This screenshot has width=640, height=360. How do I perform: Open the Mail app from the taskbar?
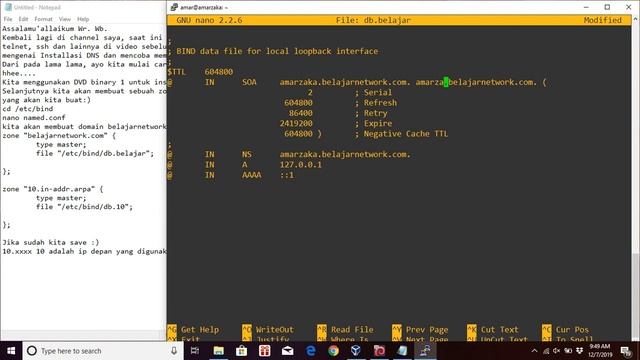click(x=287, y=351)
